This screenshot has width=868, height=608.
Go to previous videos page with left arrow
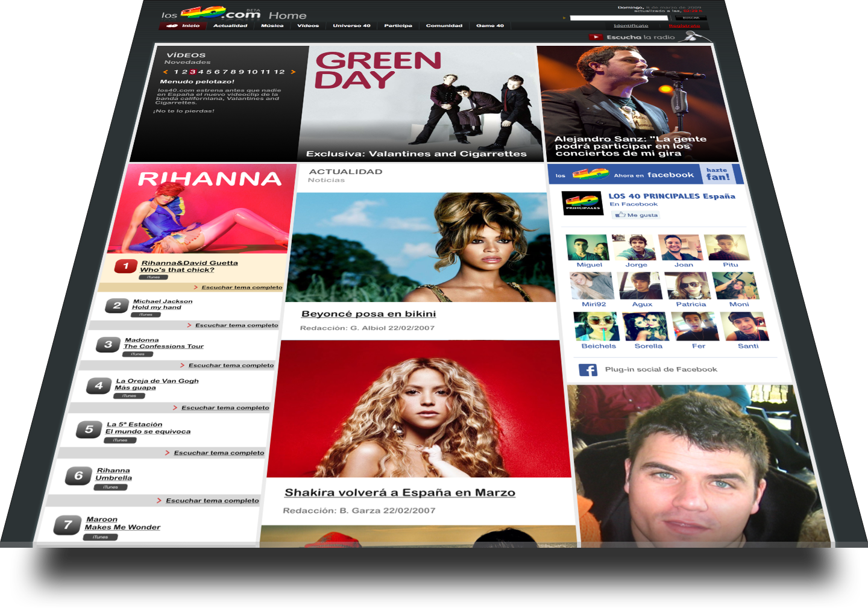[x=166, y=72]
